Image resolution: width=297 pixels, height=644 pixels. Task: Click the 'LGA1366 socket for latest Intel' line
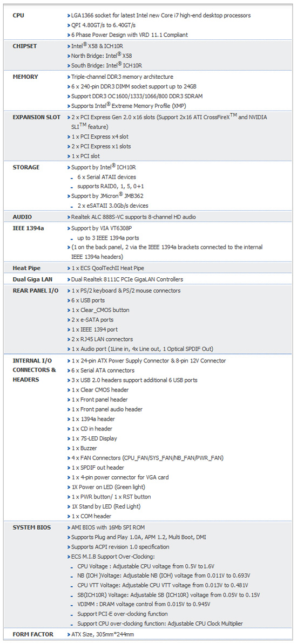tap(161, 15)
